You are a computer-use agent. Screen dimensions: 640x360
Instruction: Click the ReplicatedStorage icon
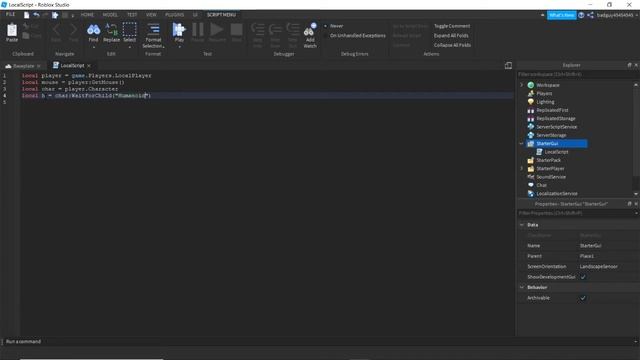pyautogui.click(x=531, y=118)
